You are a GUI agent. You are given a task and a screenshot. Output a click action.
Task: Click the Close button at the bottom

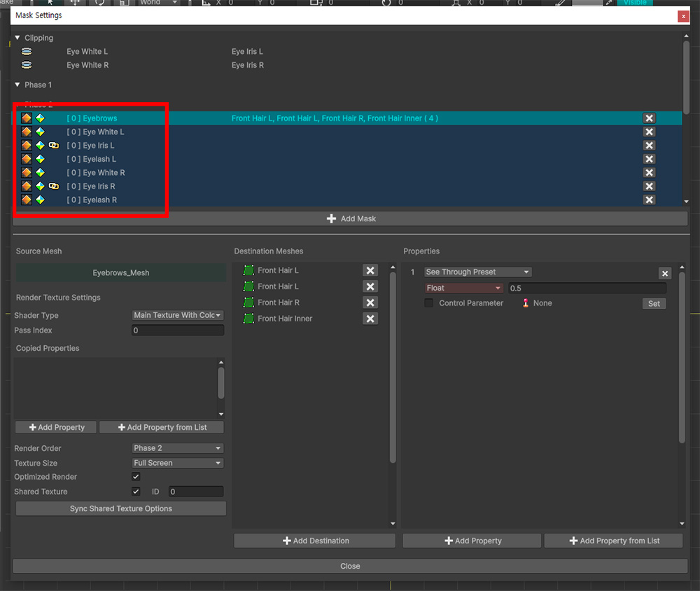(x=351, y=566)
